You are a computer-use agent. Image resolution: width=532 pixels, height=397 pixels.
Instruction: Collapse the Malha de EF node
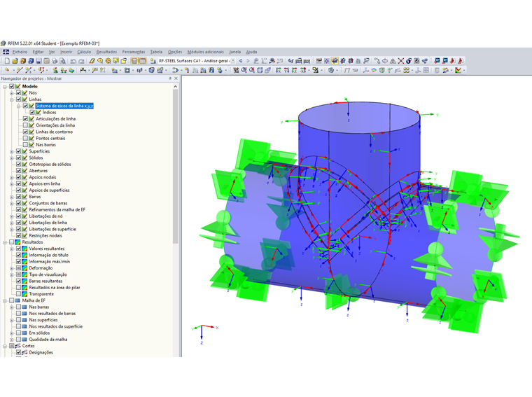click(x=5, y=300)
